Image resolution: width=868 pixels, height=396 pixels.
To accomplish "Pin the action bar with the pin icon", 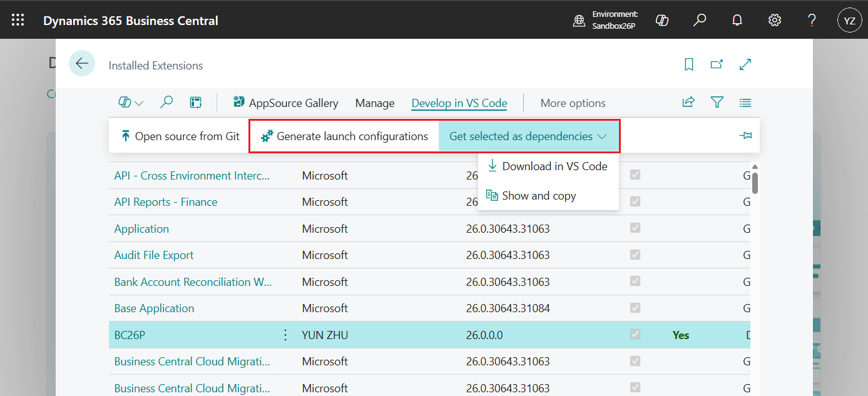I will (x=745, y=135).
